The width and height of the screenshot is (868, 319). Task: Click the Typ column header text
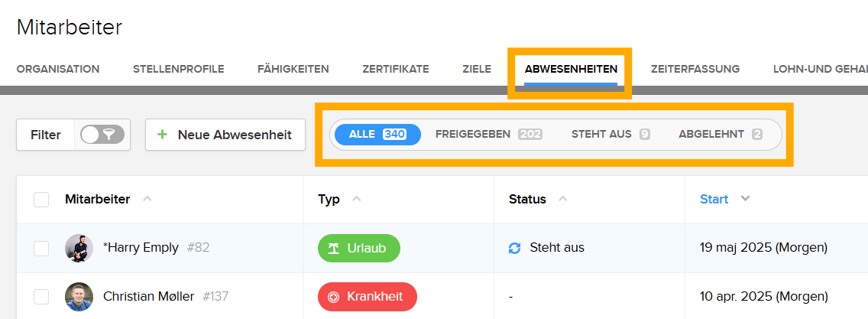[x=329, y=200]
